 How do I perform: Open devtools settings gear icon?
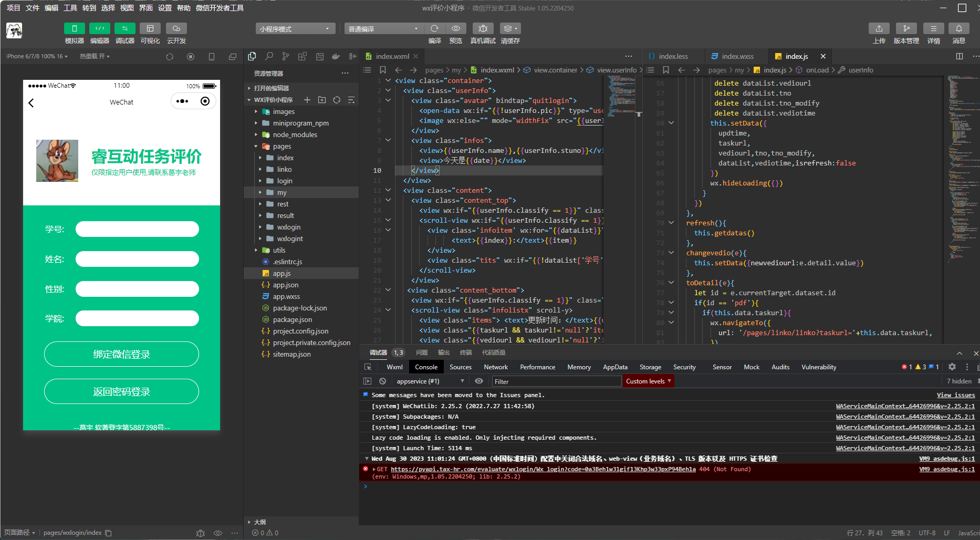(952, 367)
